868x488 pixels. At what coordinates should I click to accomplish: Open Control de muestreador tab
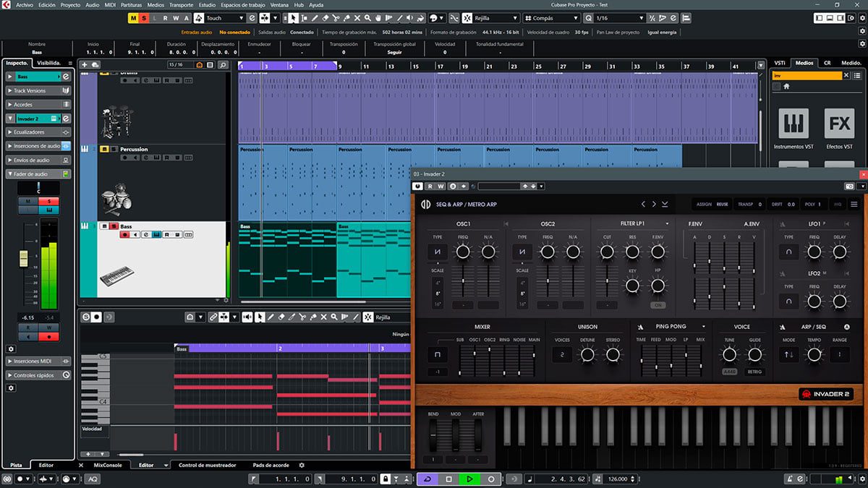[x=207, y=465]
